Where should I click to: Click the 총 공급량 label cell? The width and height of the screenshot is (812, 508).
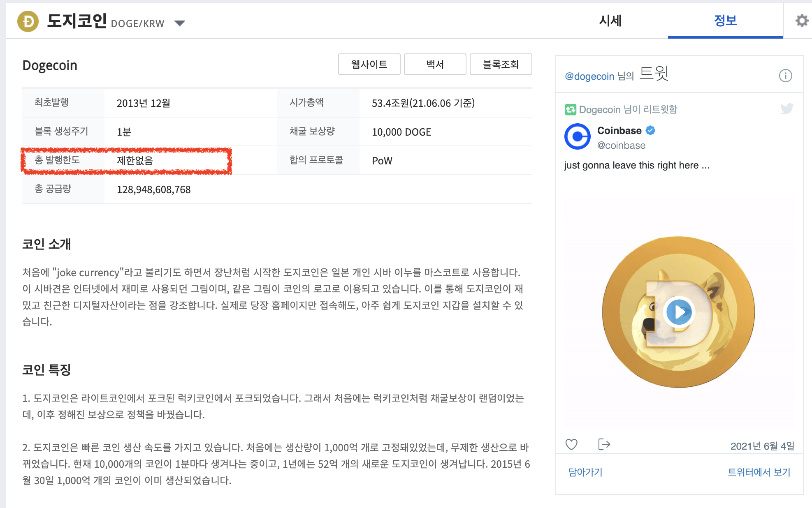[x=63, y=189]
